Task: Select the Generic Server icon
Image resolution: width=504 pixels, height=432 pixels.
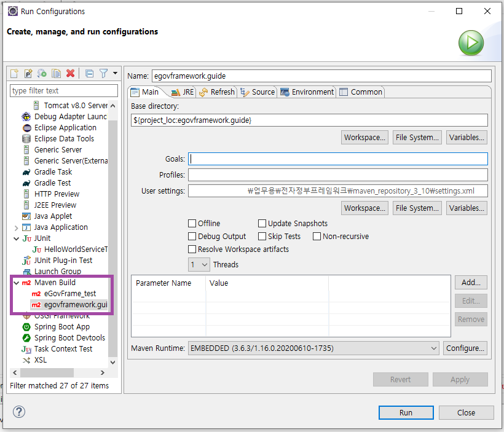Action: point(26,150)
